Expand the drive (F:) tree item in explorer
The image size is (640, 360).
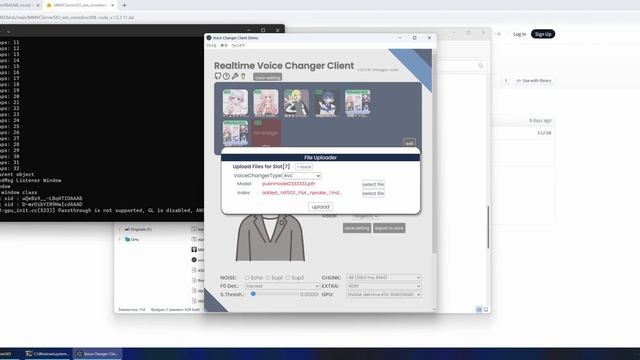[120, 229]
